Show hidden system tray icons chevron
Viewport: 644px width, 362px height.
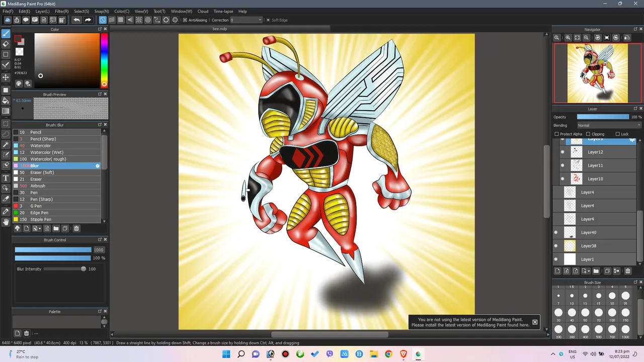coord(553,354)
